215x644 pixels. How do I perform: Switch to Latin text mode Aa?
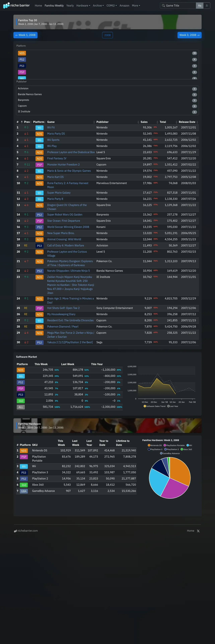199,6
